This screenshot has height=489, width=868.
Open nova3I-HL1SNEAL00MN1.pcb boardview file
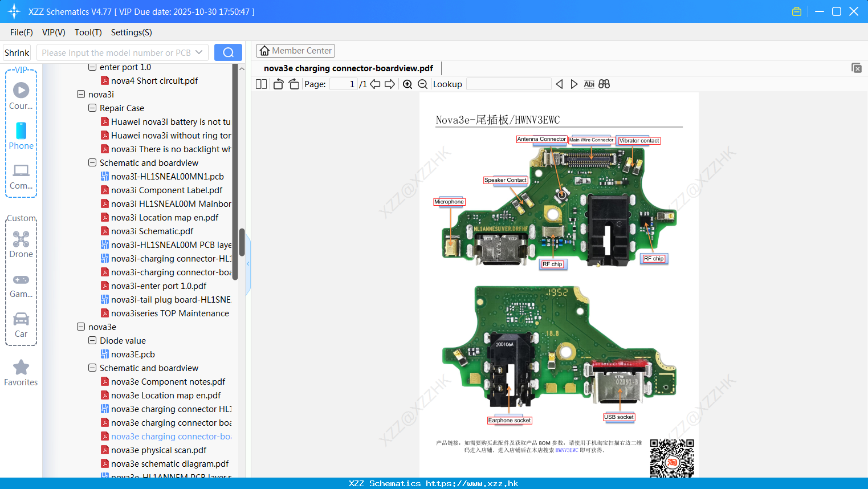pyautogui.click(x=168, y=177)
